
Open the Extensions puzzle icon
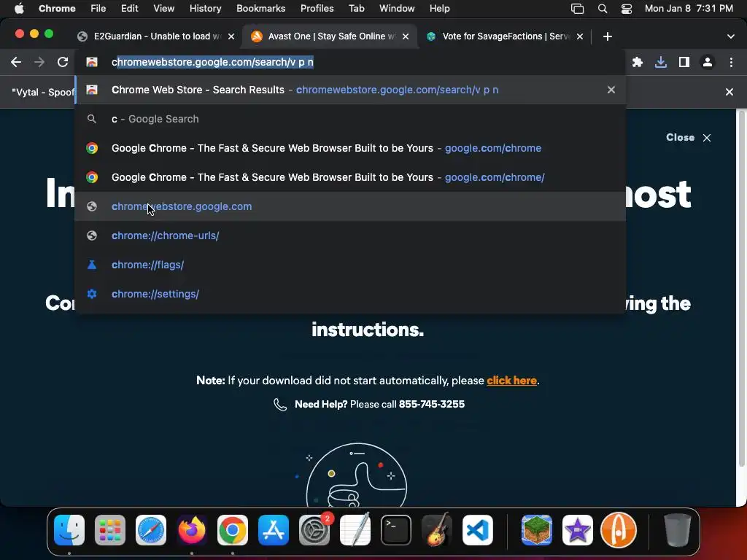click(x=638, y=63)
